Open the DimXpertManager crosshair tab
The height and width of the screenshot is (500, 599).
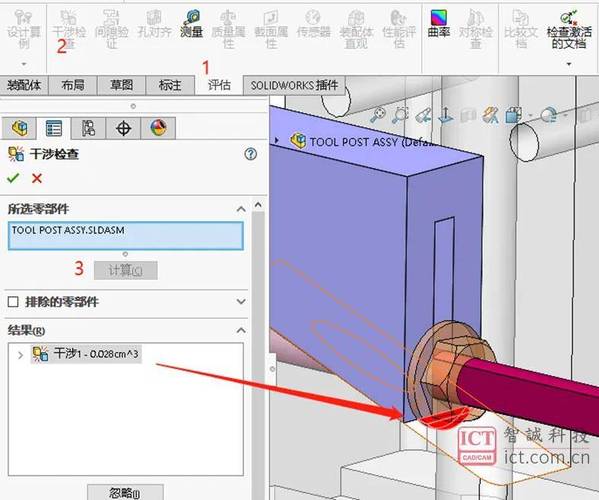[123, 128]
